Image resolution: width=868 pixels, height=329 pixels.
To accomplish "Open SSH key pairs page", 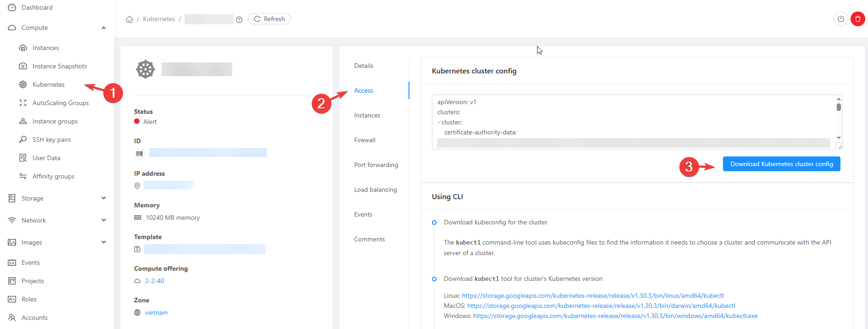I will tap(51, 139).
